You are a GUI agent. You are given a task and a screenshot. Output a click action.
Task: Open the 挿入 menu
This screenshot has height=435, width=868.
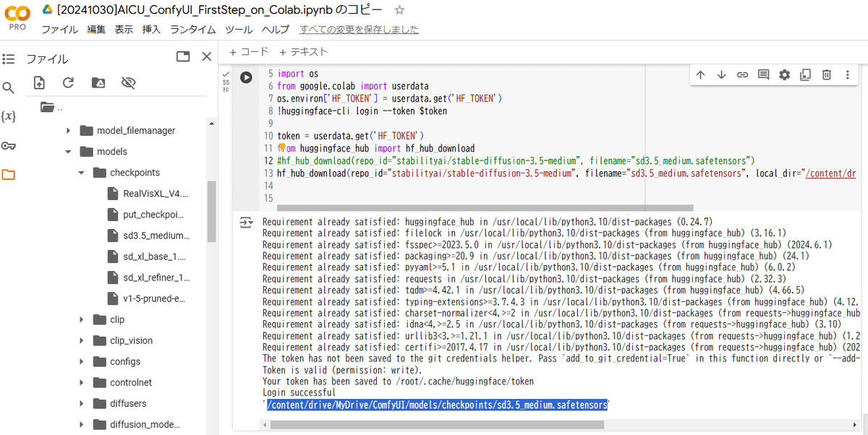pyautogui.click(x=151, y=30)
